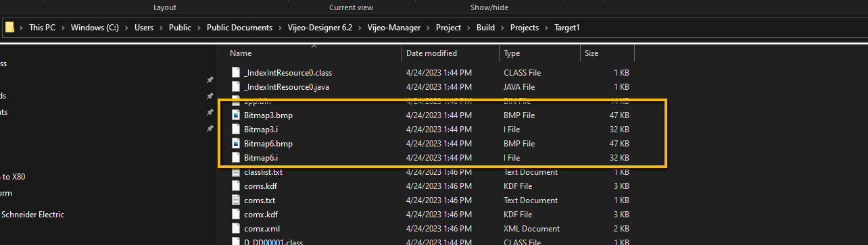The image size is (868, 245).
Task: Expand chevron after Users in breadcrumb
Action: [161, 28]
